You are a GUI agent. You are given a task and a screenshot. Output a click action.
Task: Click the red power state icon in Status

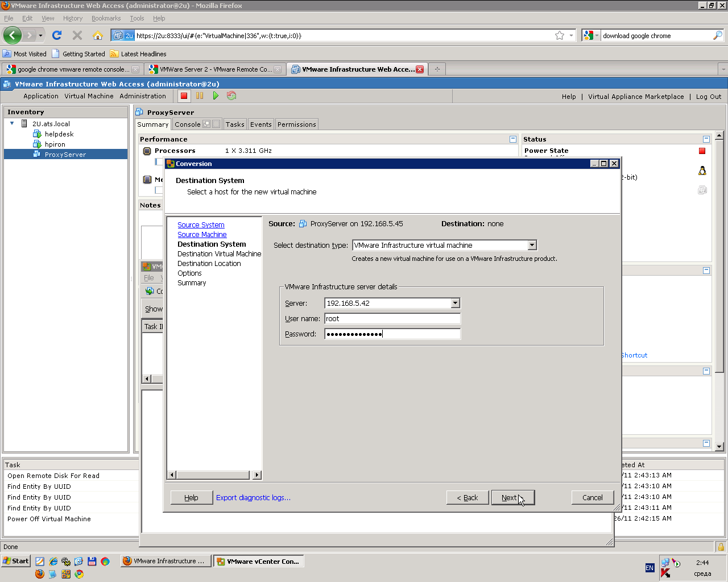(702, 151)
